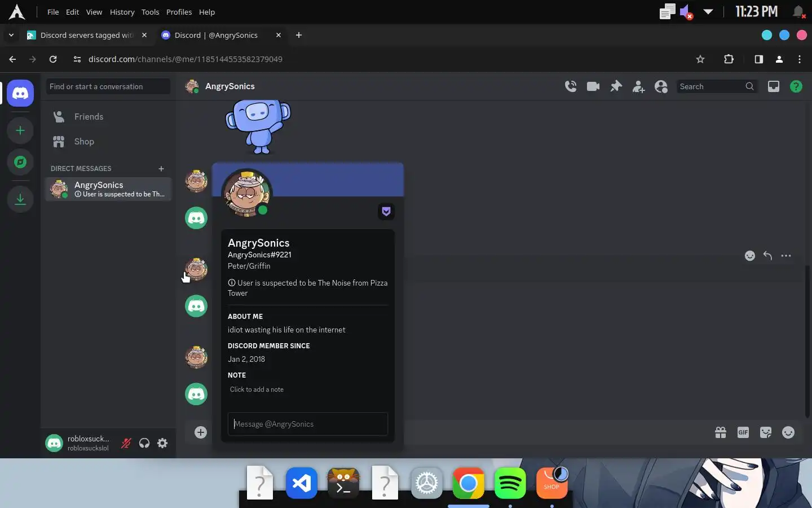
Task: Open browser three-dot menu
Action: (x=800, y=59)
